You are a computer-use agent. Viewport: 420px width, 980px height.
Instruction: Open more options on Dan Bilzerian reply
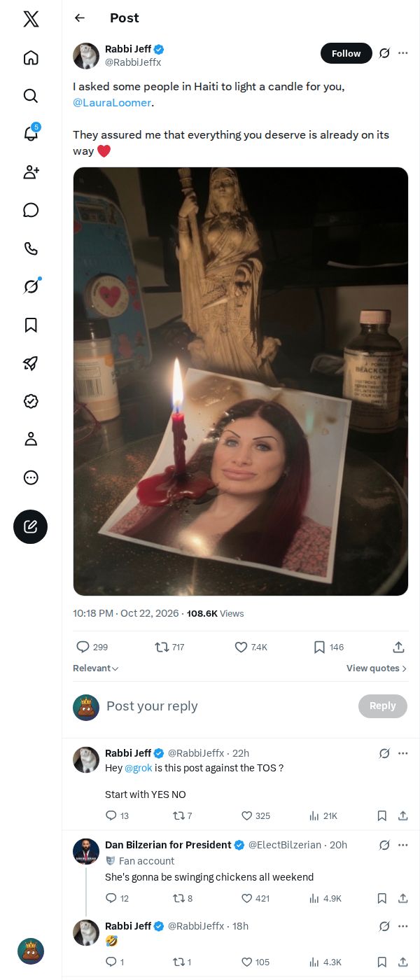(x=403, y=845)
